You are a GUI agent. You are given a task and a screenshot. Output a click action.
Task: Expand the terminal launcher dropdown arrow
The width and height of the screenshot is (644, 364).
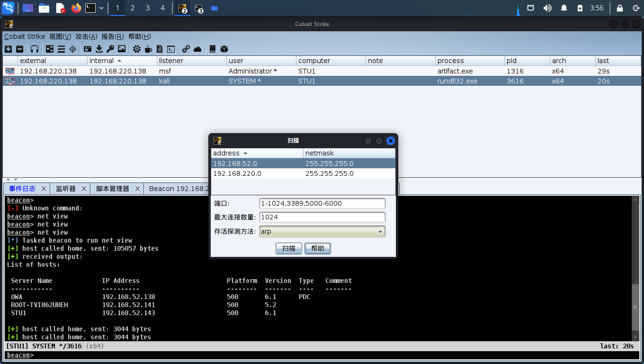coord(101,8)
